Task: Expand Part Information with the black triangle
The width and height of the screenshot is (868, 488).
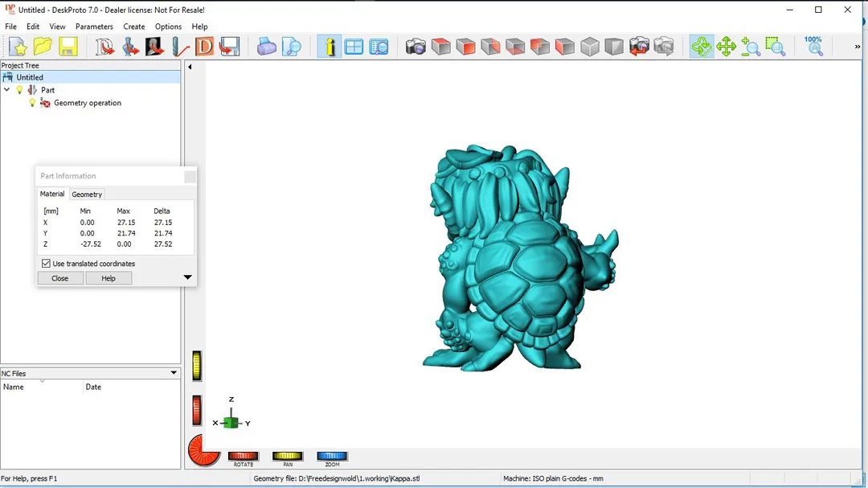Action: [187, 277]
